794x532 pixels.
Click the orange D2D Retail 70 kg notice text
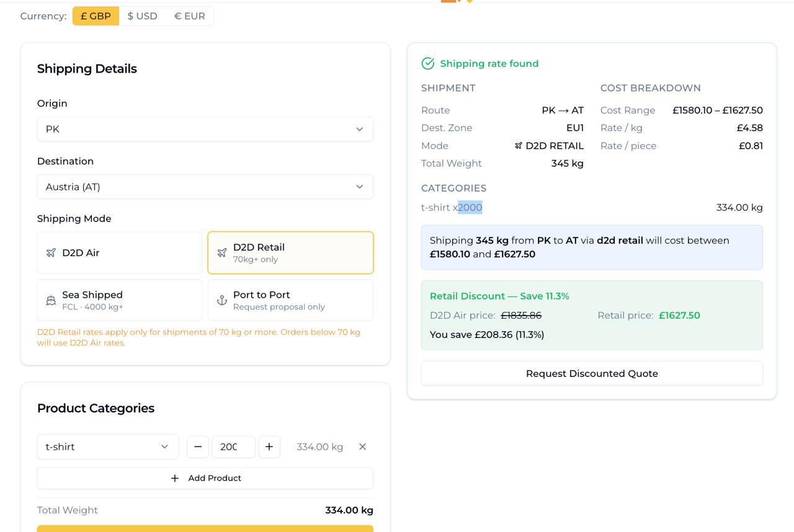click(198, 337)
